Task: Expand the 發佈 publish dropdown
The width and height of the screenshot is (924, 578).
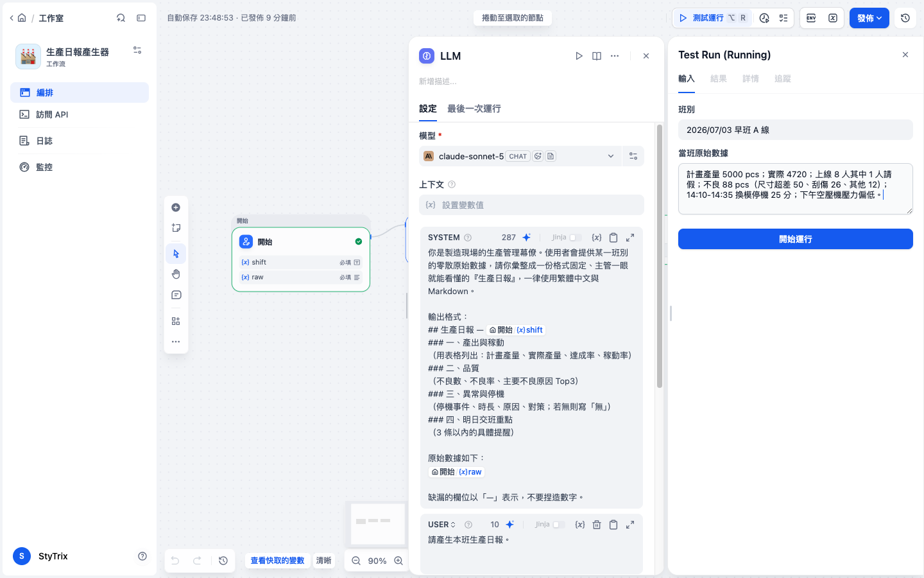Action: [869, 18]
